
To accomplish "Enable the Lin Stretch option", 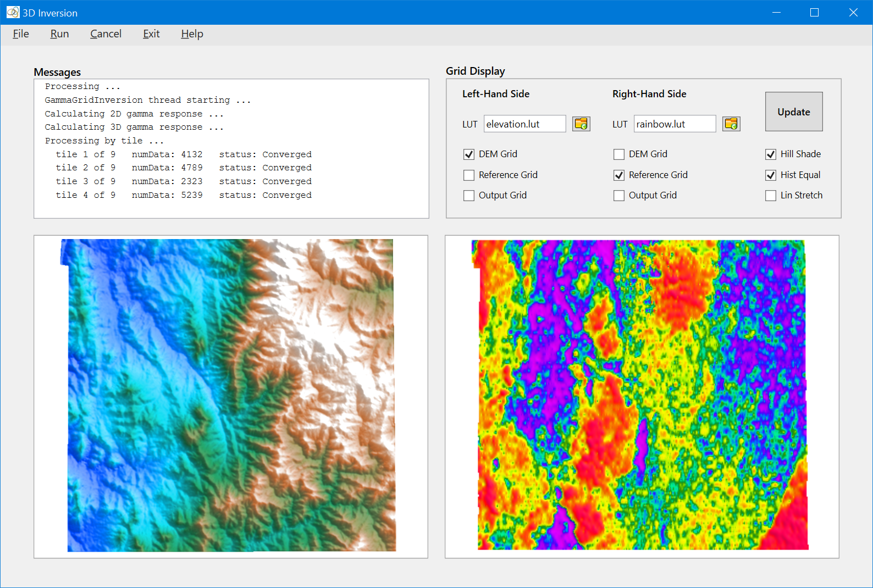I will (771, 196).
